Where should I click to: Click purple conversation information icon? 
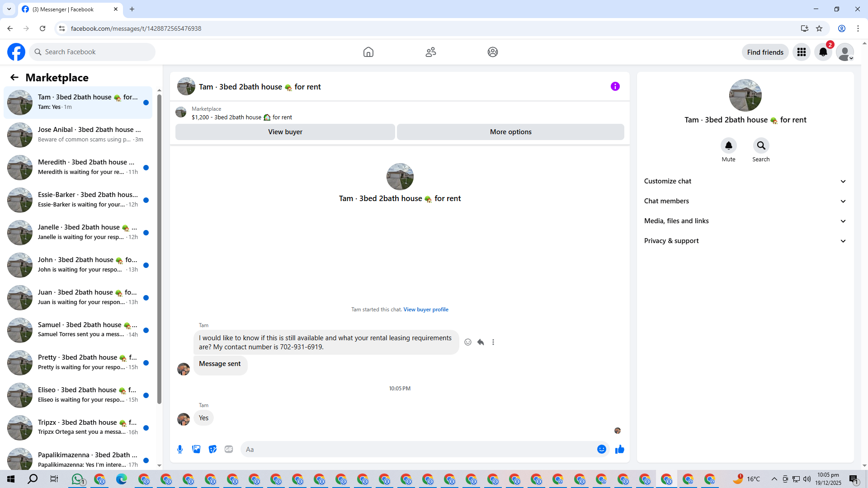click(615, 86)
